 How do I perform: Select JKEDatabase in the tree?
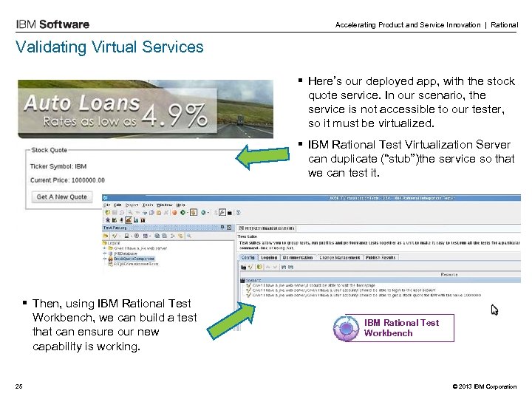tap(125, 253)
